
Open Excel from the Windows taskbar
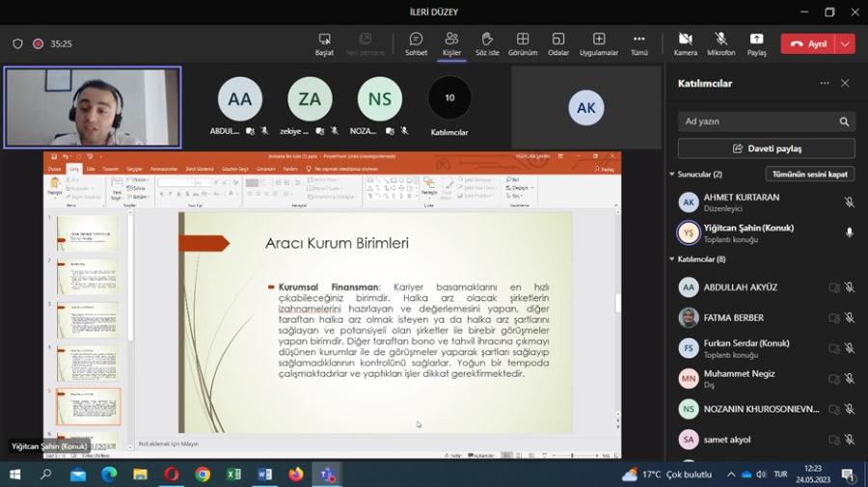[233, 474]
